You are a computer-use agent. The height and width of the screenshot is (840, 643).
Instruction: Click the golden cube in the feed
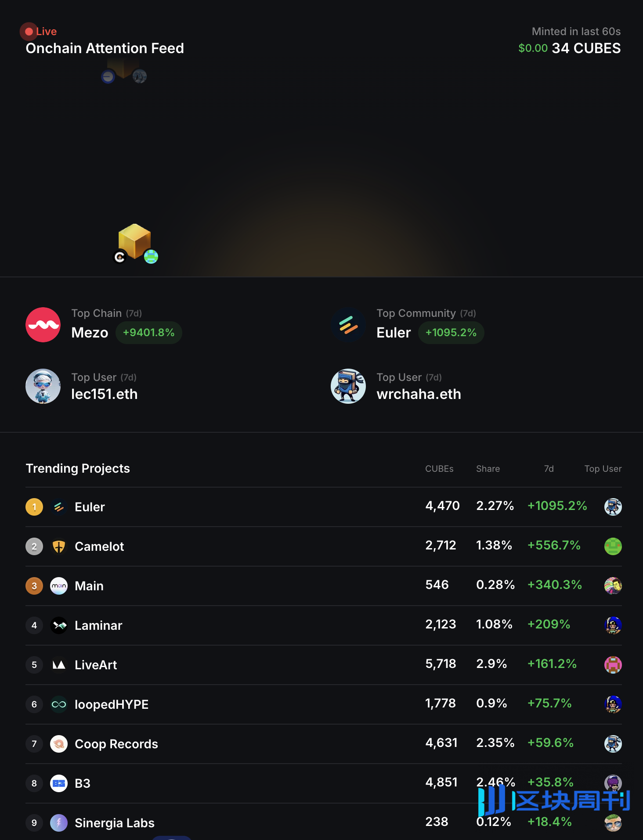(x=135, y=241)
